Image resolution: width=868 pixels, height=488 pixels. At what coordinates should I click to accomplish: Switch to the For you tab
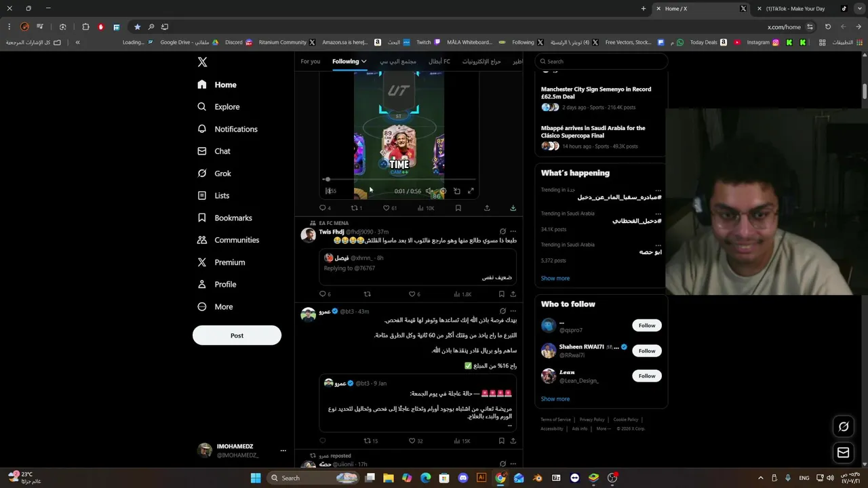(x=311, y=62)
